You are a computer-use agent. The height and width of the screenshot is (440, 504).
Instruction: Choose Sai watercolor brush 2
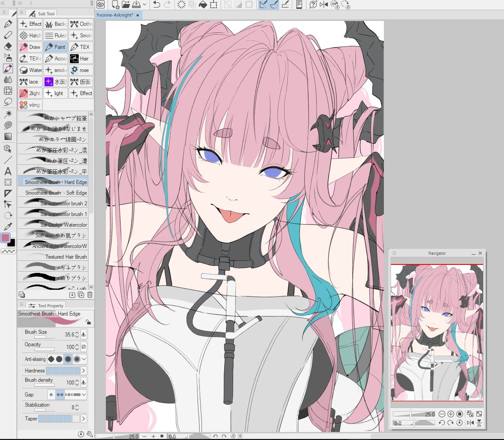[53, 203]
